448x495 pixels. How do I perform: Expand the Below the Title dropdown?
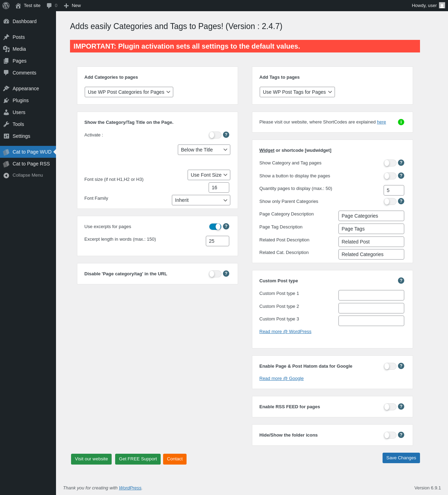point(204,150)
